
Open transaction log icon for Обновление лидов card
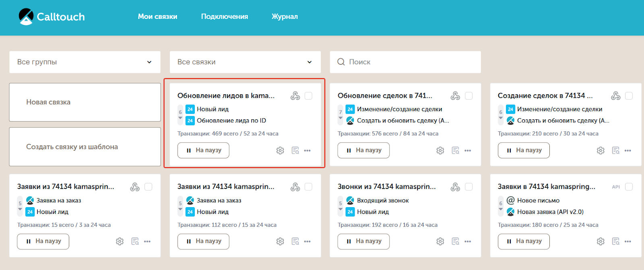tap(295, 150)
